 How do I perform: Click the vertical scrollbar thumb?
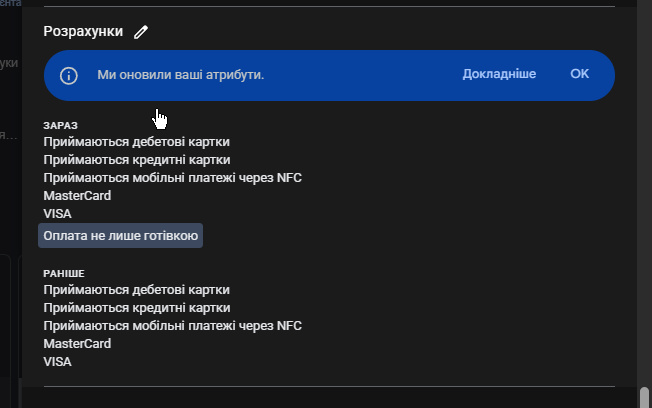tap(644, 397)
